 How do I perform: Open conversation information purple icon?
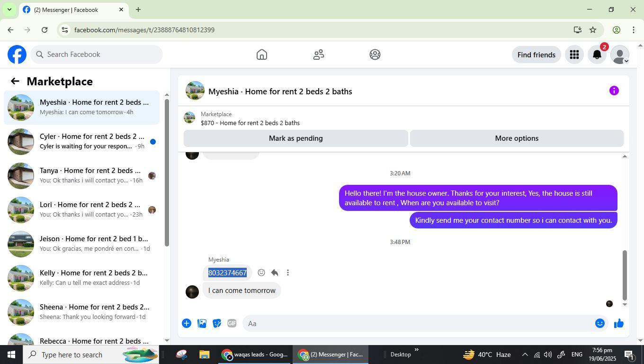pos(614,91)
